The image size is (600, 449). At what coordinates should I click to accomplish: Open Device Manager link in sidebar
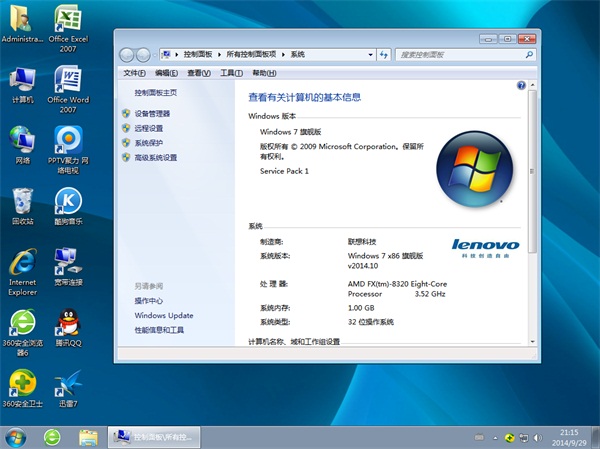[x=152, y=114]
